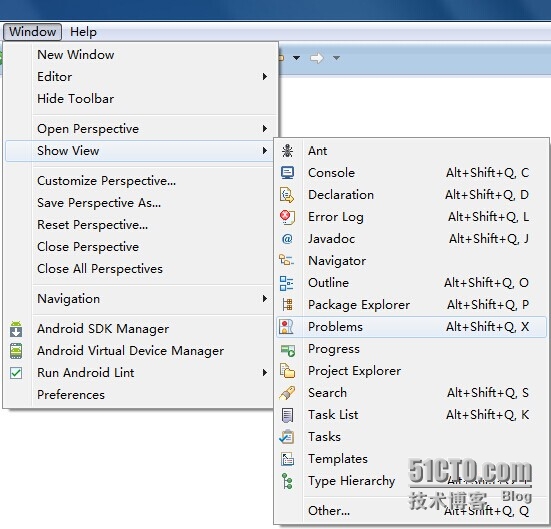Click the Javadoc @ icon
Screen dimensions: 551x529
(x=287, y=239)
